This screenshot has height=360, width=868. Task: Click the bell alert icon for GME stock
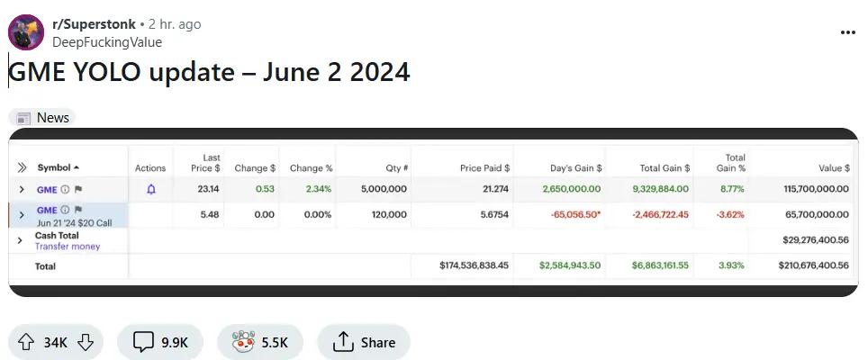[x=150, y=189]
